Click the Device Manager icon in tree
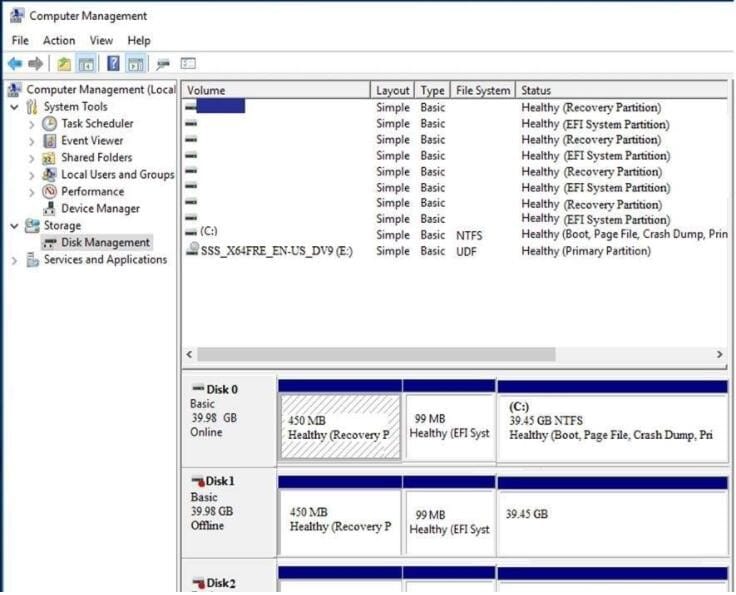The height and width of the screenshot is (595, 736). pos(49,209)
